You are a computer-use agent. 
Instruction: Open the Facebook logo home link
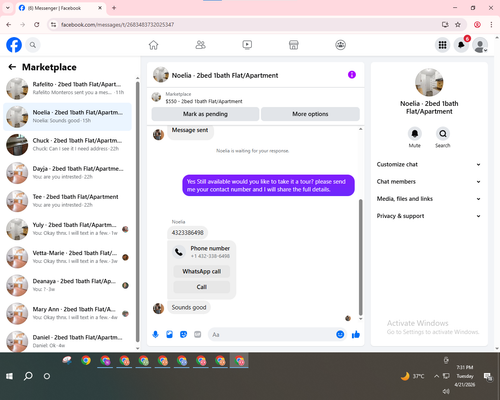pos(14,45)
